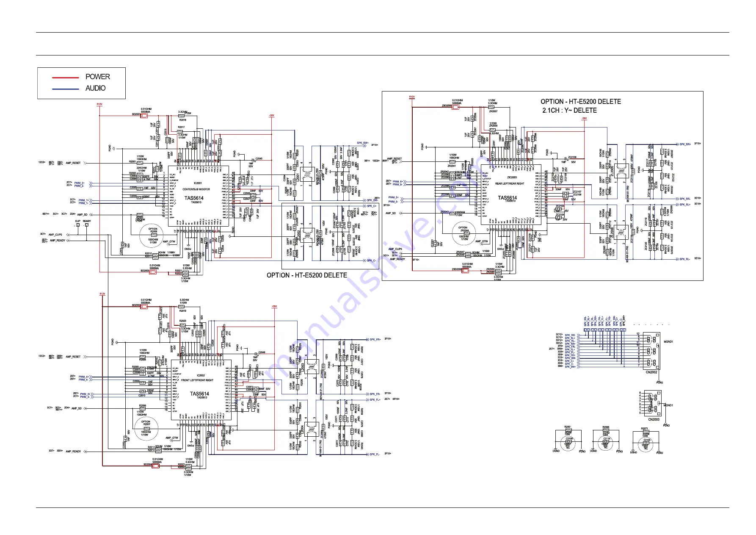Viewport: 756px width, 535px height.
Task: Select the circled C2109 capacitor
Action: (568, 443)
